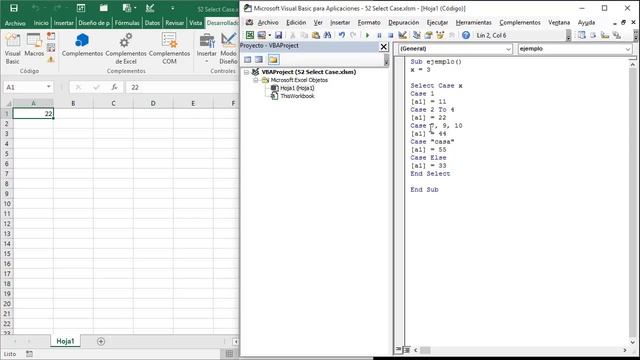Image resolution: width=640 pixels, height=360 pixels.
Task: Click the Break (pause) icon in VBA toolbar
Action: click(379, 36)
